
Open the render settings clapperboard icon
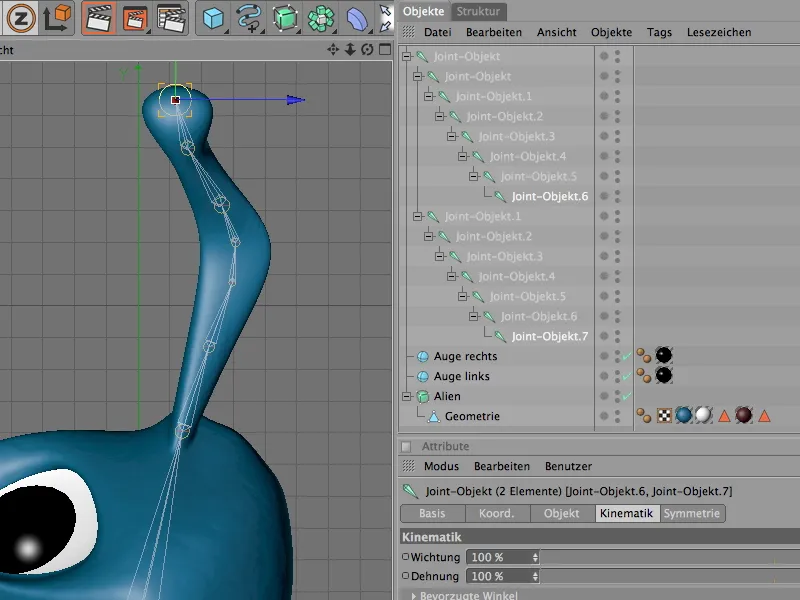(170, 19)
